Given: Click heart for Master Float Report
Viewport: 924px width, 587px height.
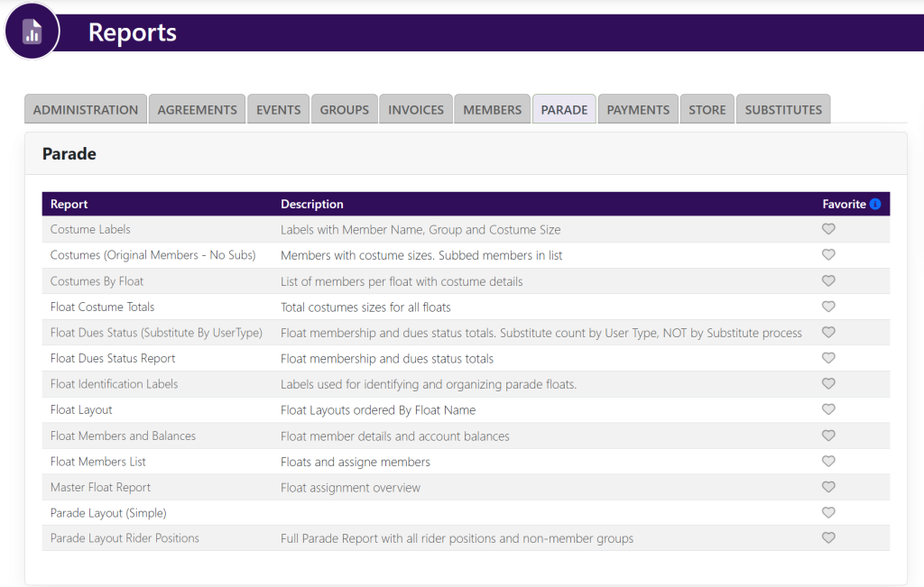Looking at the screenshot, I should point(828,487).
